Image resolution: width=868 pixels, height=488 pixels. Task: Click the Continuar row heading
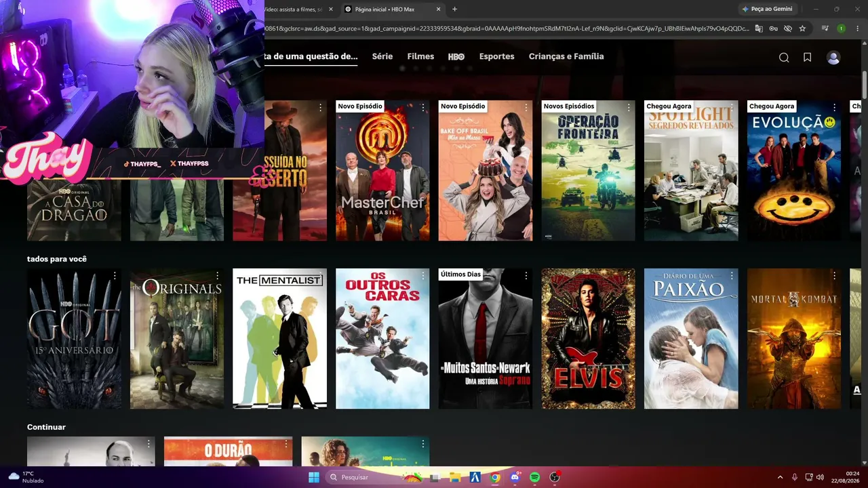46,427
